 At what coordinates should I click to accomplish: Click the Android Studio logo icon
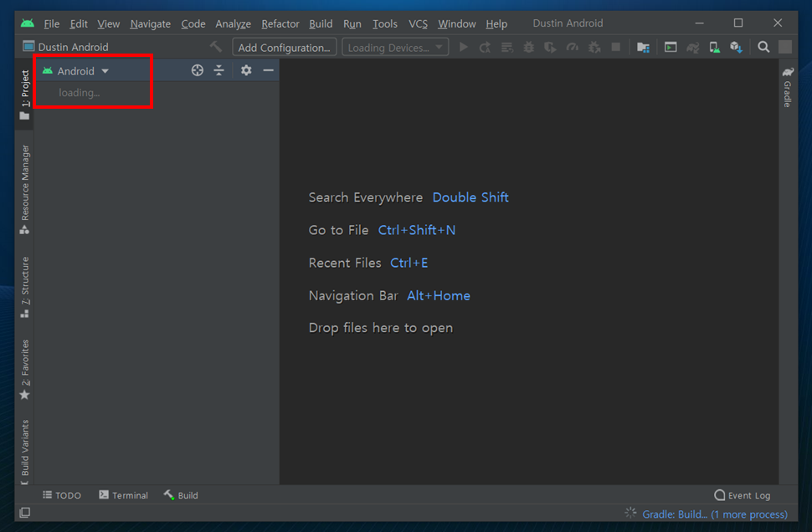(28, 23)
